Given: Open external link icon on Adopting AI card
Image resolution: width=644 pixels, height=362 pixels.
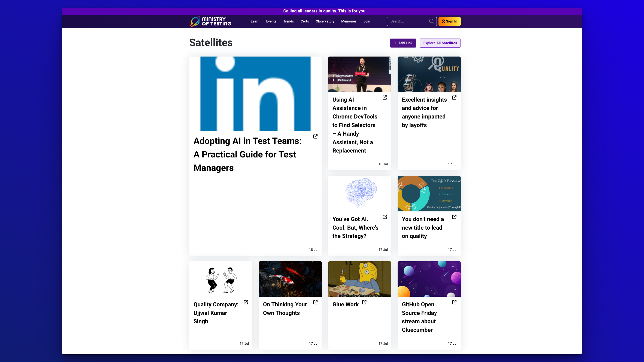Looking at the screenshot, I should click(x=315, y=136).
